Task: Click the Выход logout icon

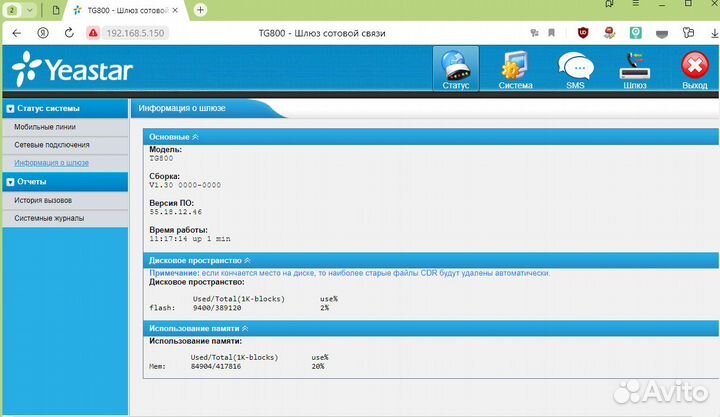Action: click(x=694, y=68)
